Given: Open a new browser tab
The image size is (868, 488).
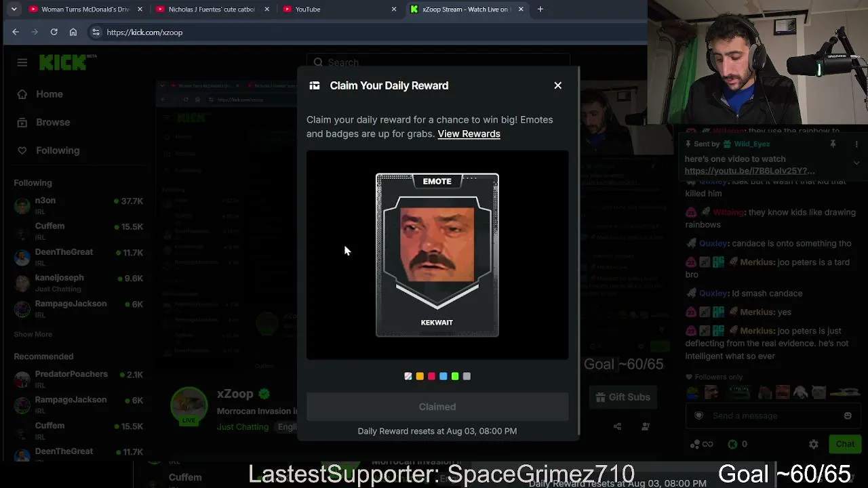Looking at the screenshot, I should tap(540, 9).
